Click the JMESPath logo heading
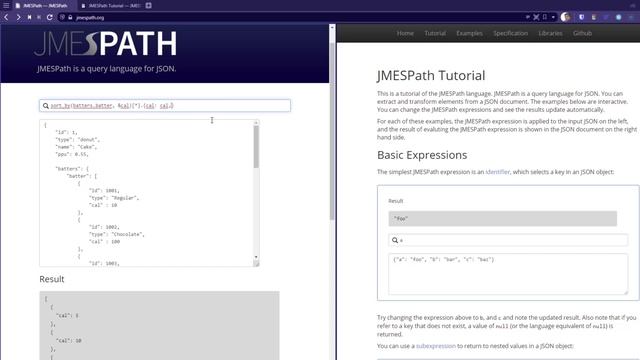Viewport: 640px width, 360px height. click(x=106, y=44)
